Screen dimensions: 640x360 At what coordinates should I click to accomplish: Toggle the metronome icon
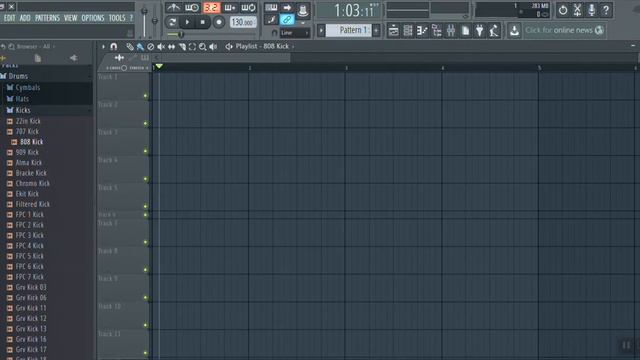[x=173, y=8]
